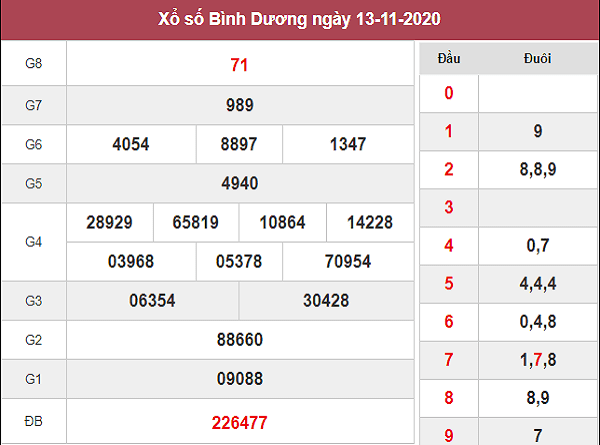Select the G8 result 71
Image resolution: width=600 pixels, height=445 pixels.
tap(240, 65)
